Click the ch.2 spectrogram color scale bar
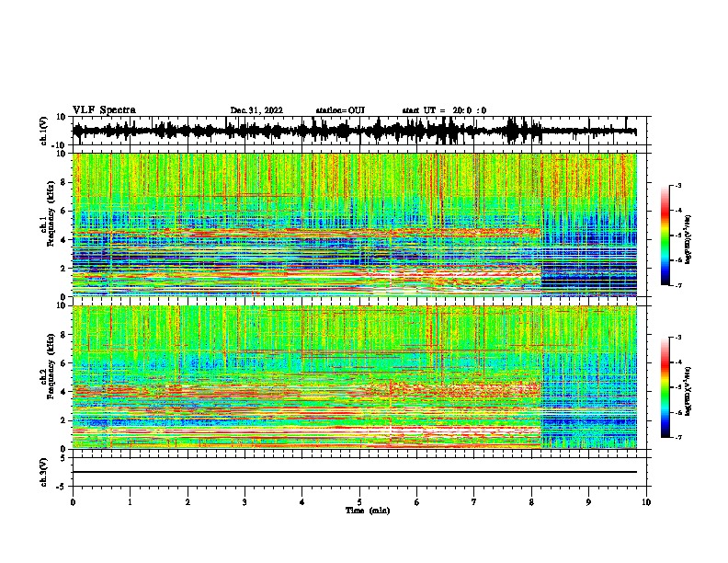The image size is (728, 563). [x=665, y=387]
